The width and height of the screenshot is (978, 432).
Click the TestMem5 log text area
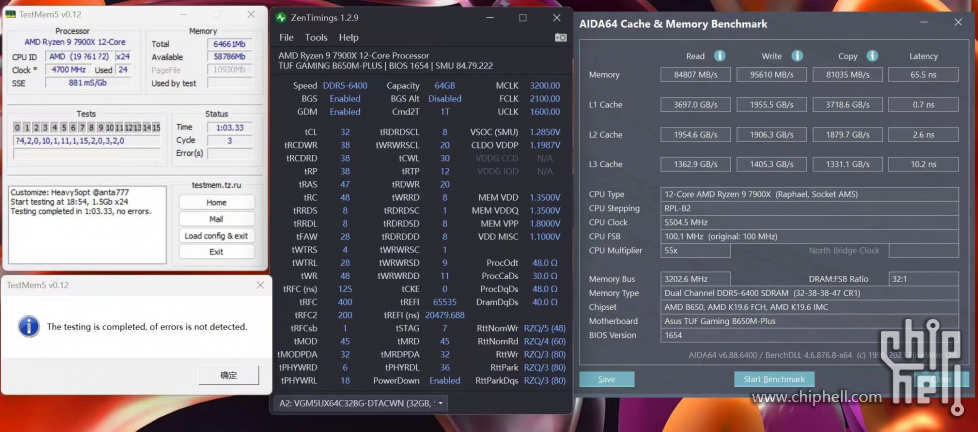(x=88, y=224)
